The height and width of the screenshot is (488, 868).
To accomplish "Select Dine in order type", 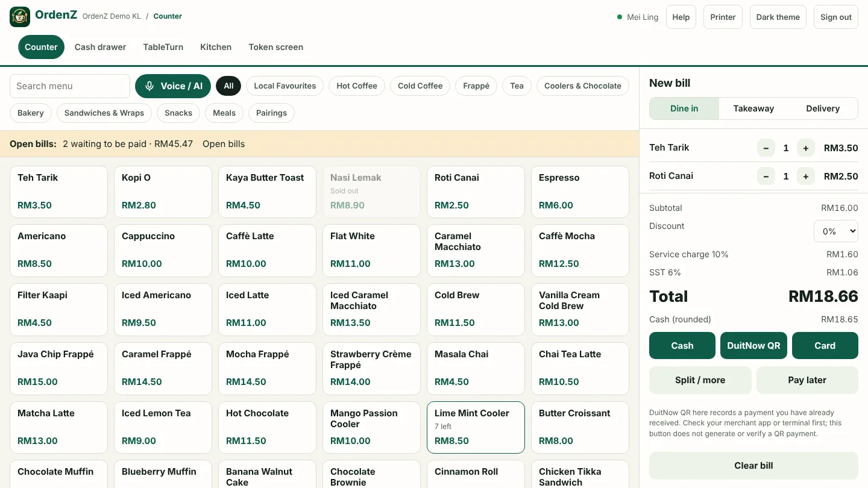I will [684, 108].
